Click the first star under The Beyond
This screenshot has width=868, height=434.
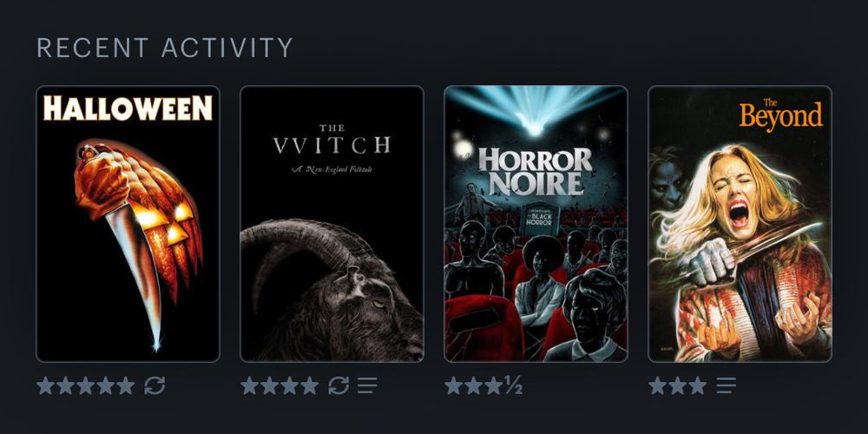point(658,385)
